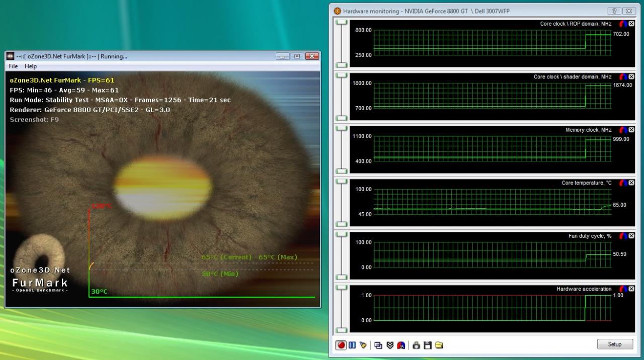Click the double down-chevron icon in the toolbar
644x360 pixels.
tap(390, 345)
